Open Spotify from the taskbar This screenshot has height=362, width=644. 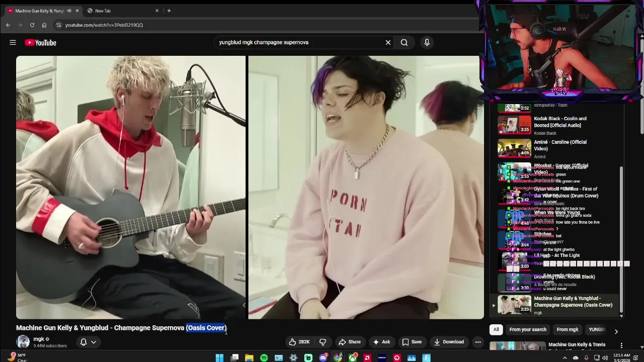pos(264,358)
